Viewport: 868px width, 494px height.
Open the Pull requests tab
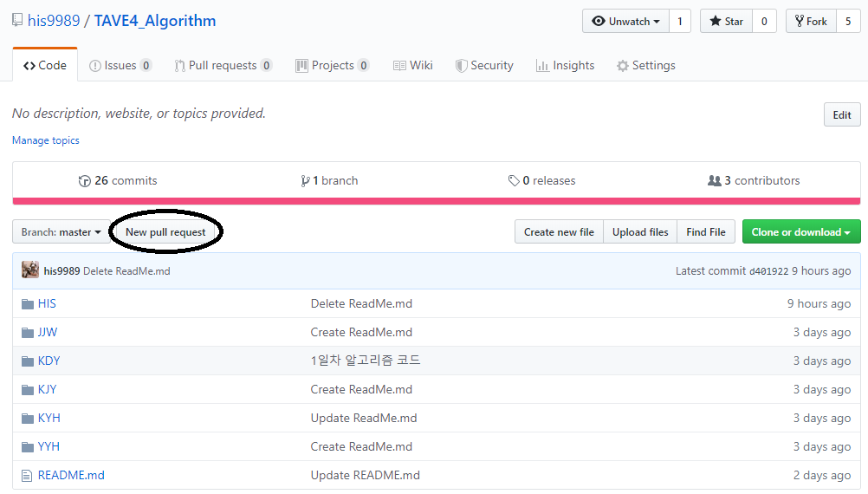pos(223,65)
